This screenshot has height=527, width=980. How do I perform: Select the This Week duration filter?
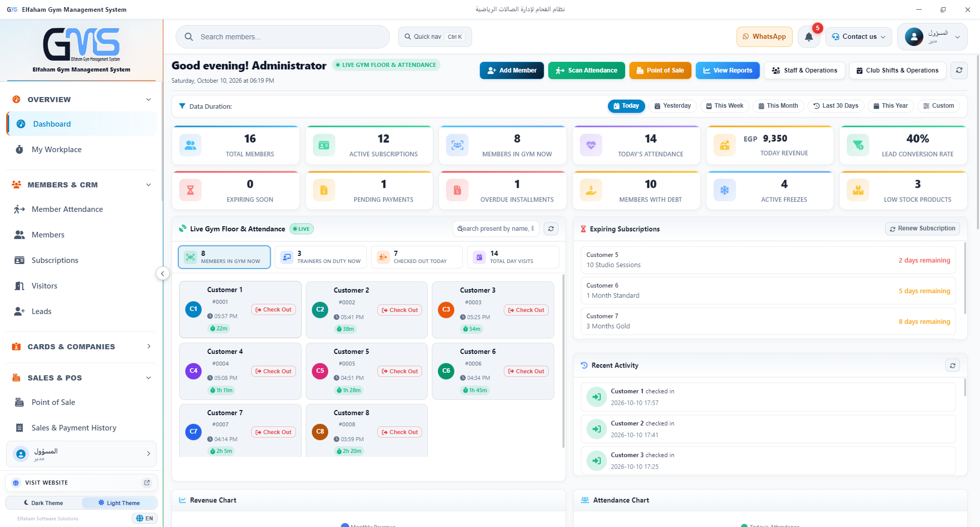tap(725, 106)
